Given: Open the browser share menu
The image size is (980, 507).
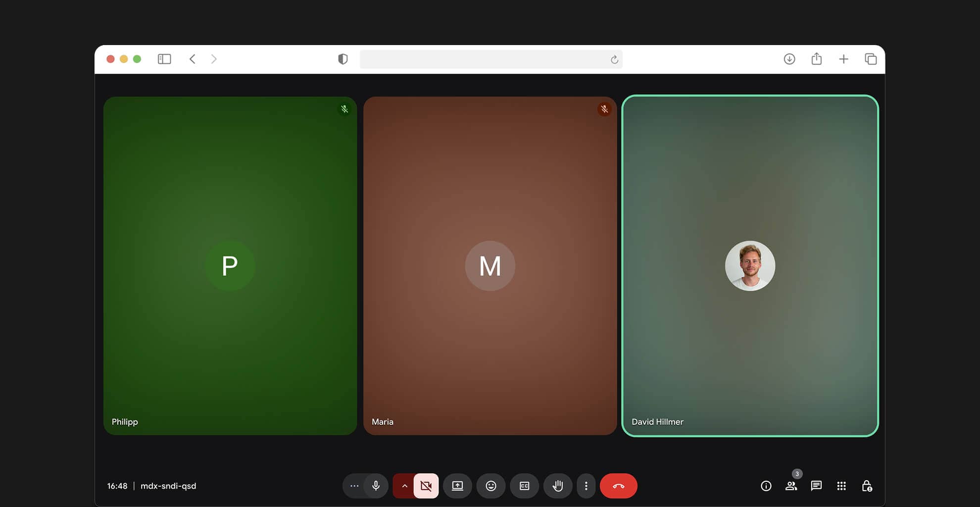Looking at the screenshot, I should point(817,59).
